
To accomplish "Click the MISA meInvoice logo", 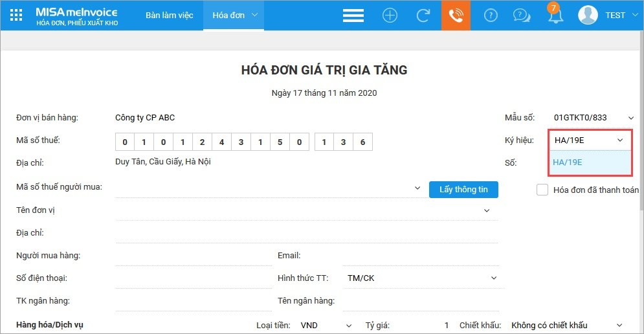I will [x=77, y=16].
